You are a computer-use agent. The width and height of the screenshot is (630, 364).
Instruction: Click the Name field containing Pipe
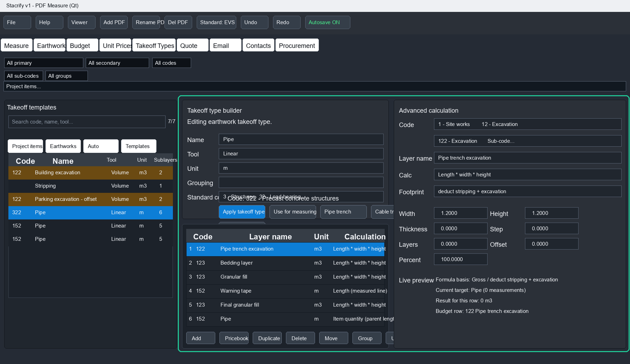(x=301, y=139)
